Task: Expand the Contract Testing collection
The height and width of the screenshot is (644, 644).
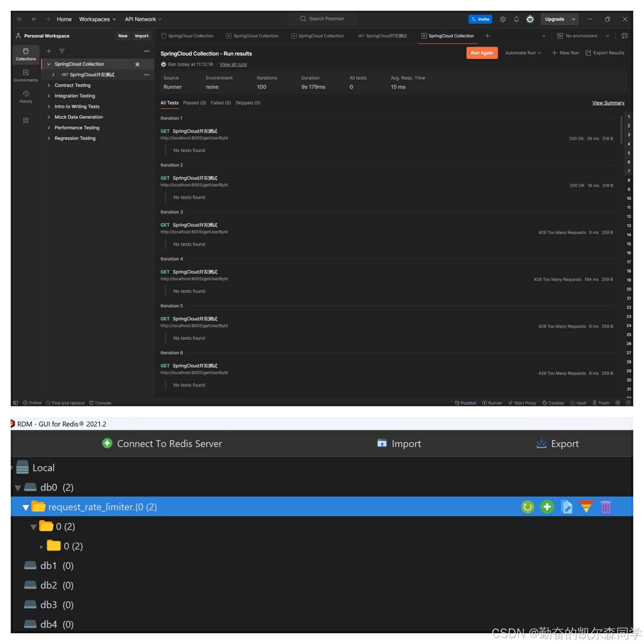Action: (x=49, y=85)
